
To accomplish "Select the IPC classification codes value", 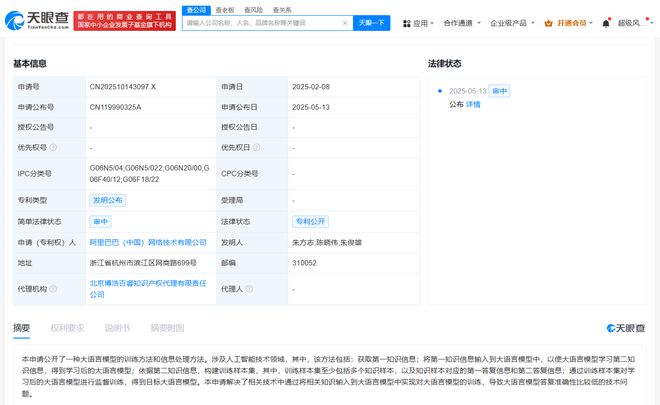I will 149,173.
